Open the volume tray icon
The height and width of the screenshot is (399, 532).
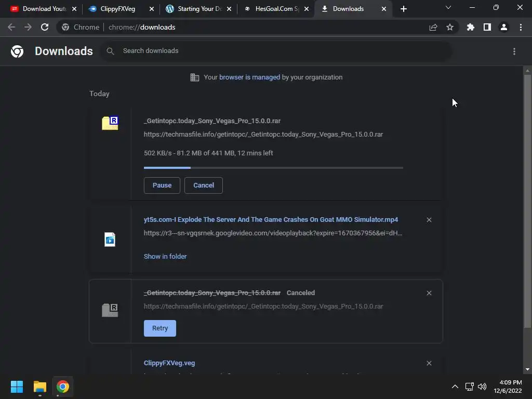pos(482,387)
